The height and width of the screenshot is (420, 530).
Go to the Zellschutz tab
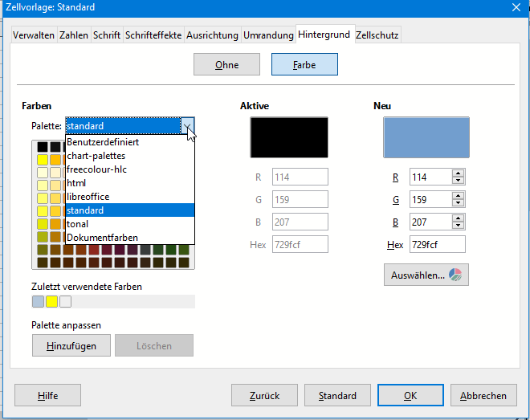377,35
